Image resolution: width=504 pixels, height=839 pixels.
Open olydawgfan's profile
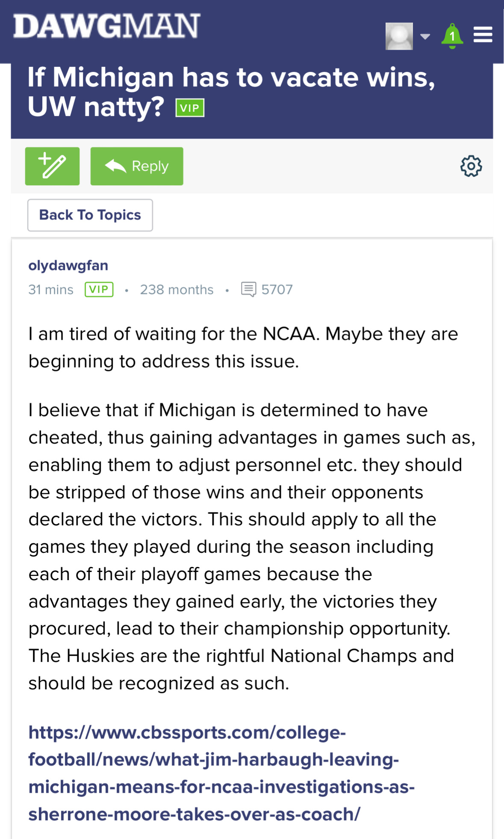68,265
